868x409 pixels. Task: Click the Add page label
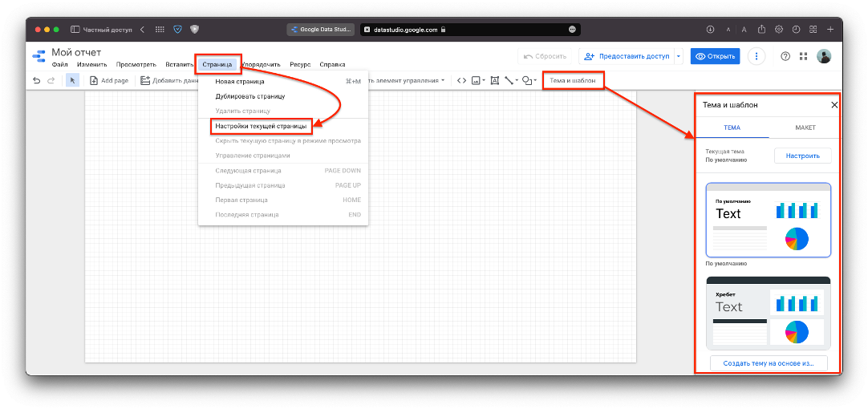(115, 81)
